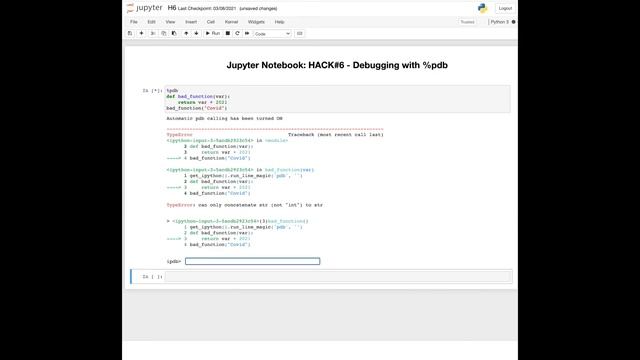Open the View menu
Image resolution: width=640 pixels, height=360 pixels.
(x=170, y=22)
